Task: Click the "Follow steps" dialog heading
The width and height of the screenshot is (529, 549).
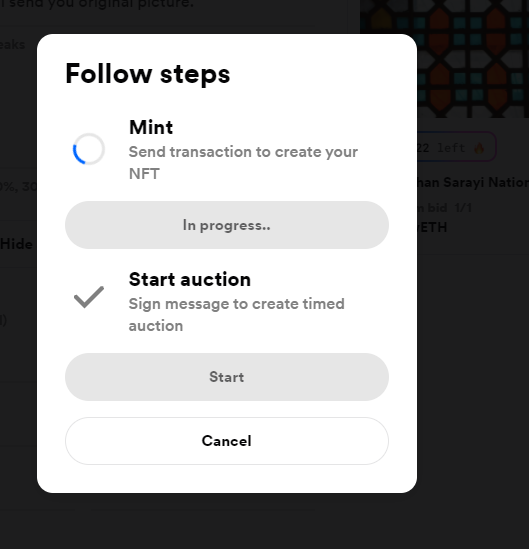Action: (x=148, y=74)
